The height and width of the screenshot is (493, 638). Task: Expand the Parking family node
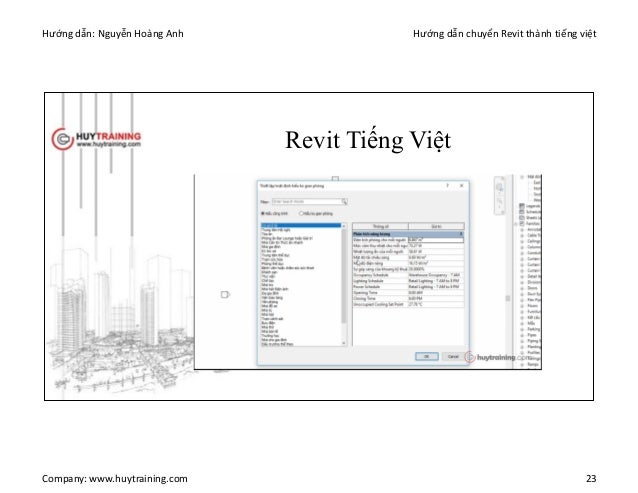522,329
